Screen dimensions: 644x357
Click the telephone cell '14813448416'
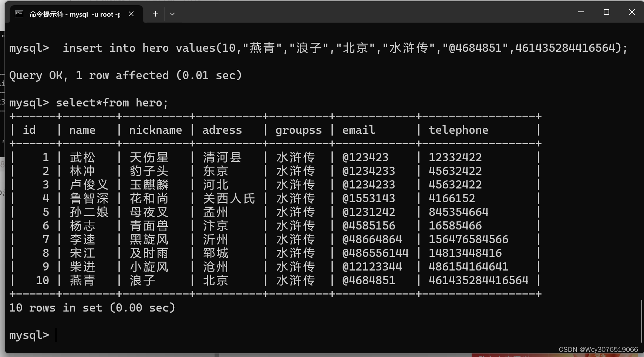(x=465, y=253)
